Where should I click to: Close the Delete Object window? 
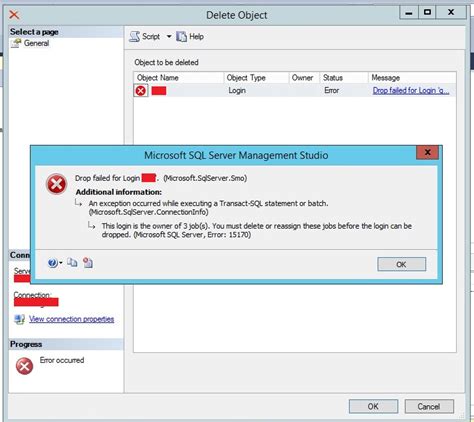[x=451, y=13]
